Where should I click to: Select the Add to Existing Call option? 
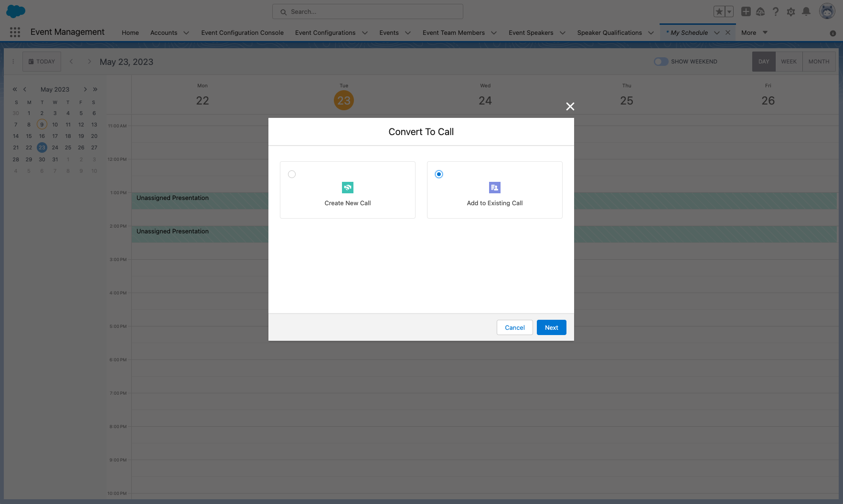[x=439, y=174]
